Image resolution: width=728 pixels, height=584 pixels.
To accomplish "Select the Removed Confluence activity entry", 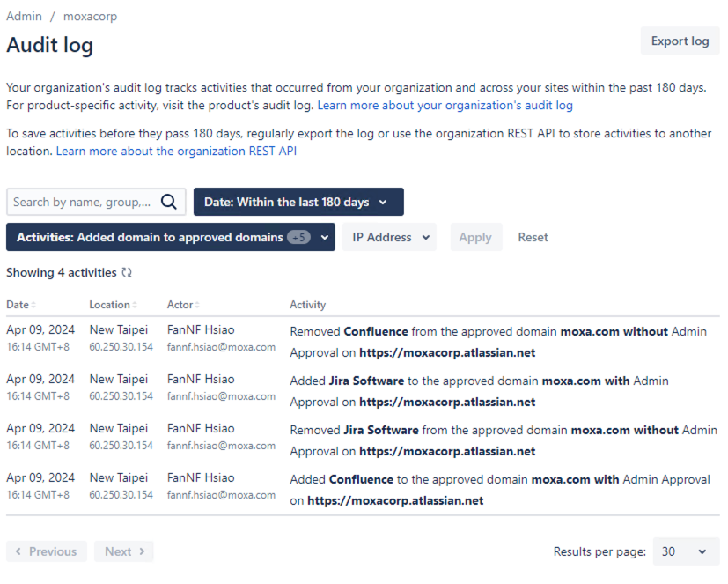I will click(x=363, y=342).
